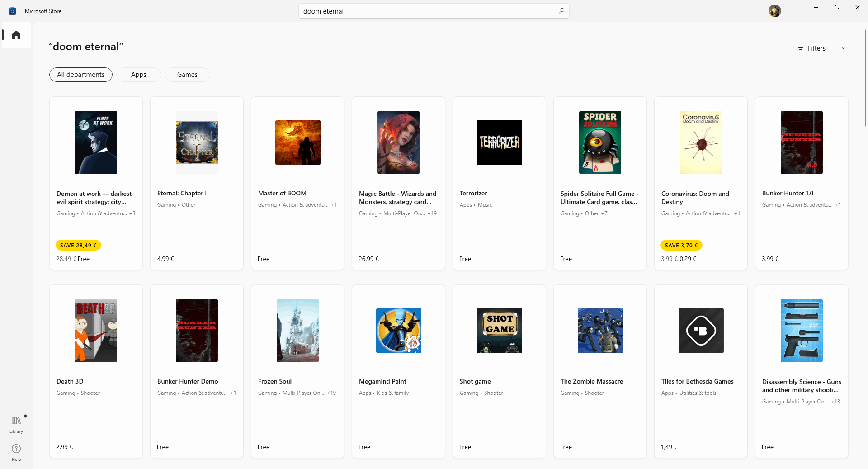Switch to the Apps filter
The width and height of the screenshot is (868, 469).
[139, 75]
